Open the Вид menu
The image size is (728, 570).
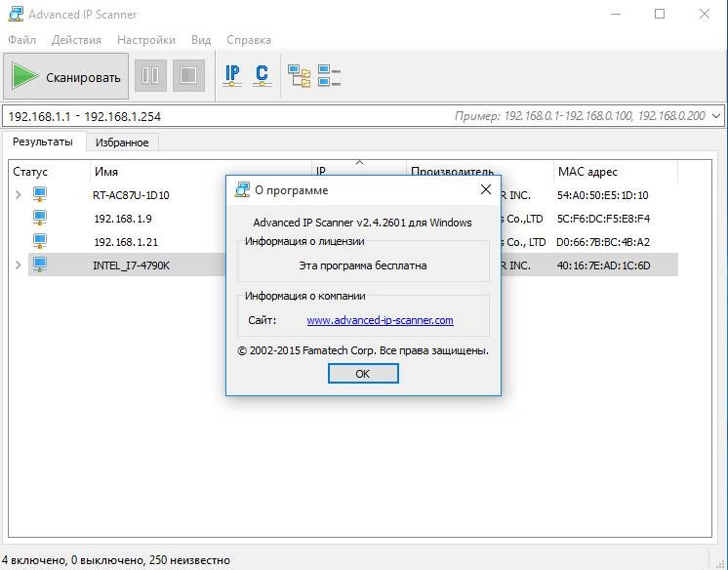pos(201,40)
